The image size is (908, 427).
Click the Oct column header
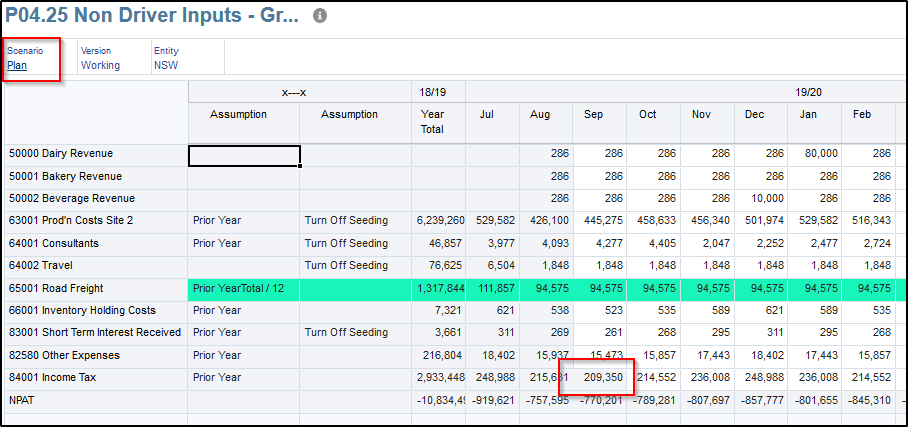[x=653, y=122]
